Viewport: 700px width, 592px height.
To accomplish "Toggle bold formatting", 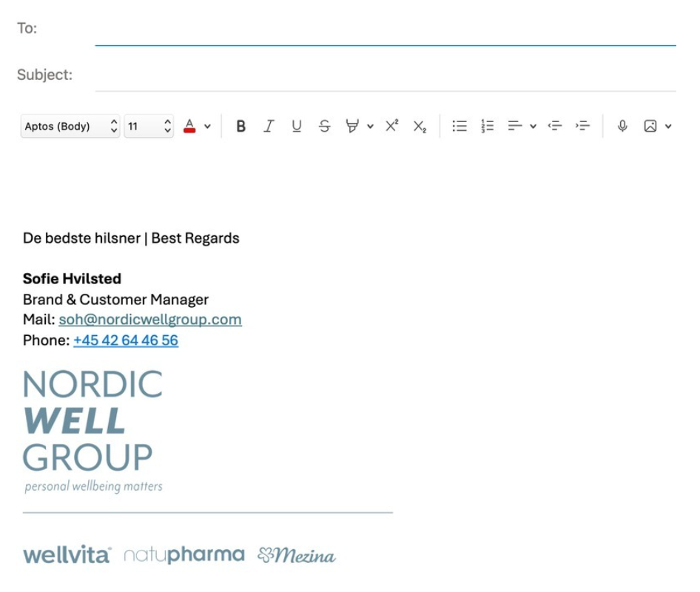I will tap(240, 126).
